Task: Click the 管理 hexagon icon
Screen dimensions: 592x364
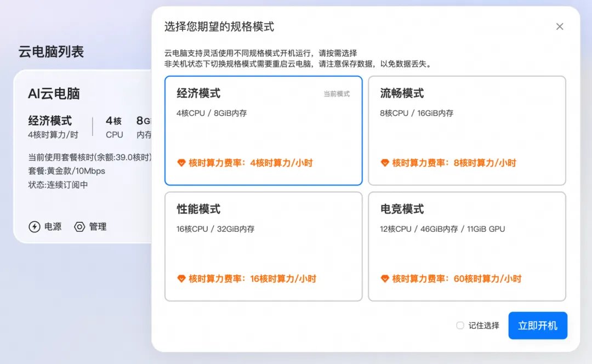Action: coord(79,226)
